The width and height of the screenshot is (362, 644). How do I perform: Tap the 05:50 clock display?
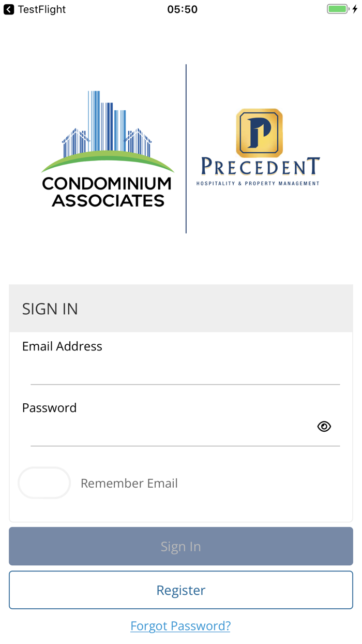(x=182, y=9)
